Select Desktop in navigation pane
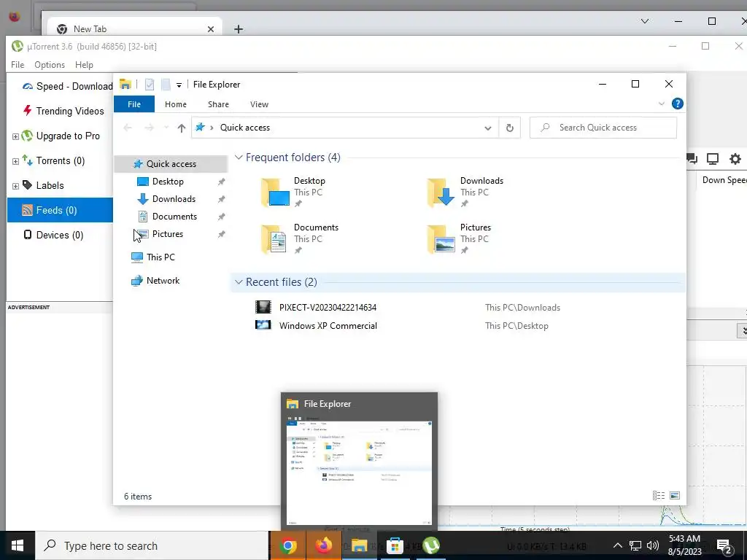Viewport: 747px width, 560px height. click(x=168, y=182)
